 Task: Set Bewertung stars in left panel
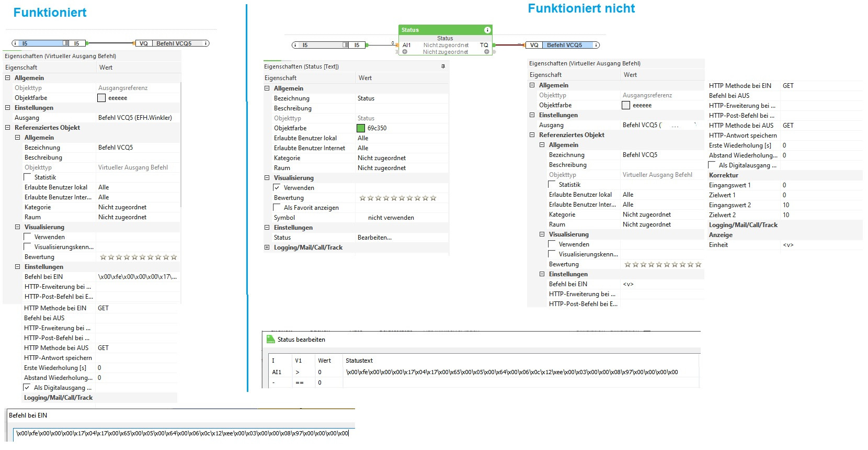point(139,257)
